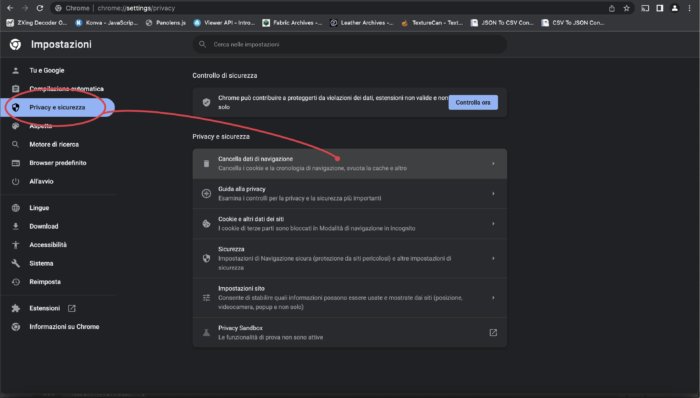Click the Privacy Sandbox title text
Screen dimensions: 700x398
point(240,328)
